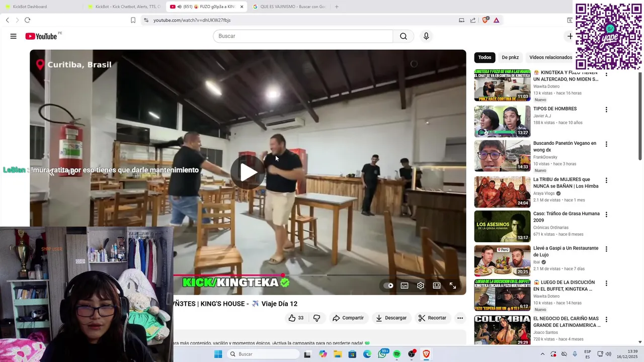Open options for Llevé a Gaspi video

(x=606, y=249)
